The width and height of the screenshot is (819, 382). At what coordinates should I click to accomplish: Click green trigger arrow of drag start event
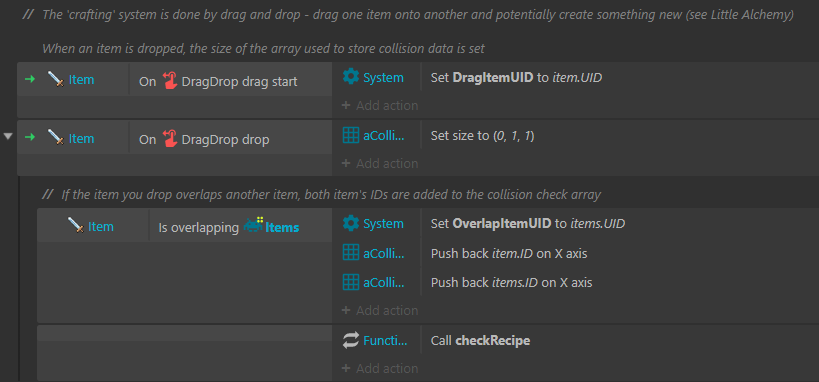pyautogui.click(x=30, y=79)
